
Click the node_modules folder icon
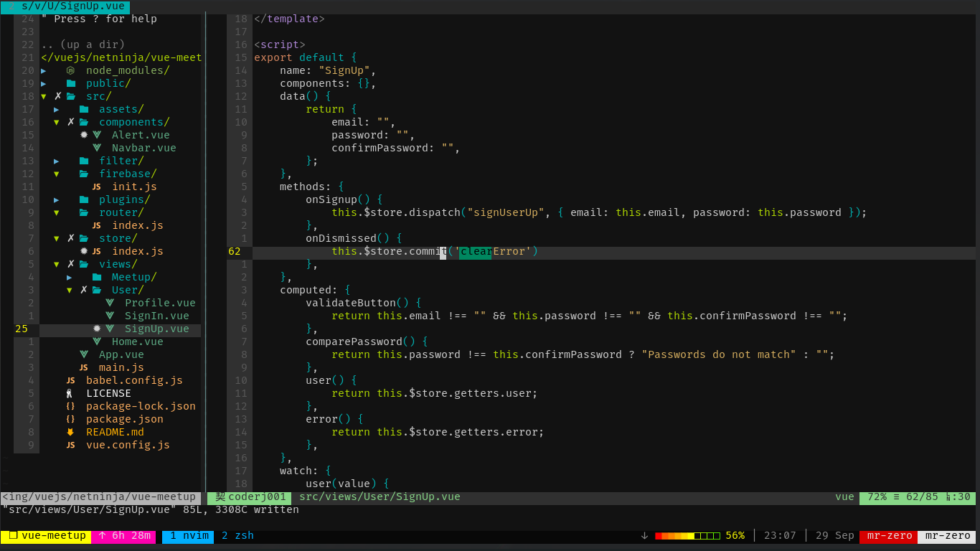(70, 70)
